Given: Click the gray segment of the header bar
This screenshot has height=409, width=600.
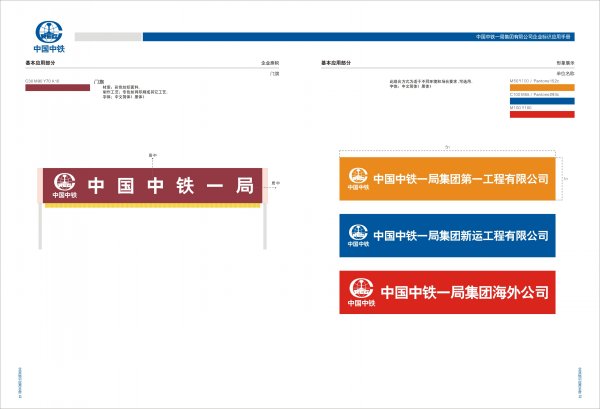Looking at the screenshot, I should [108, 37].
